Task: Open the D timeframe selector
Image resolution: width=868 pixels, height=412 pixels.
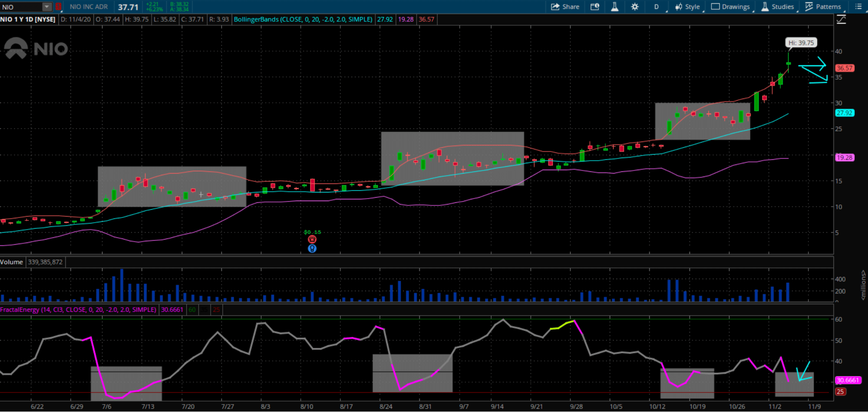Action: (x=657, y=7)
